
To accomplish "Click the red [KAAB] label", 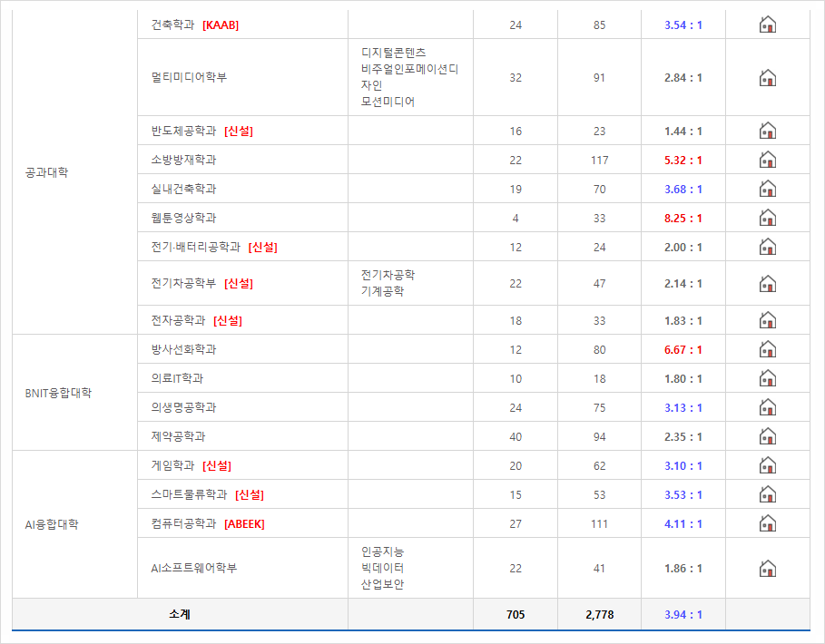I will point(221,25).
